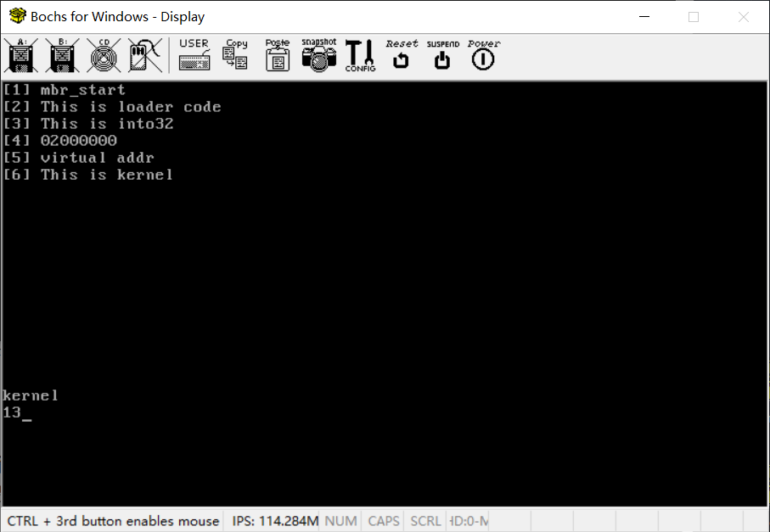Click the '[6] This is kernel' line

pyautogui.click(x=88, y=175)
